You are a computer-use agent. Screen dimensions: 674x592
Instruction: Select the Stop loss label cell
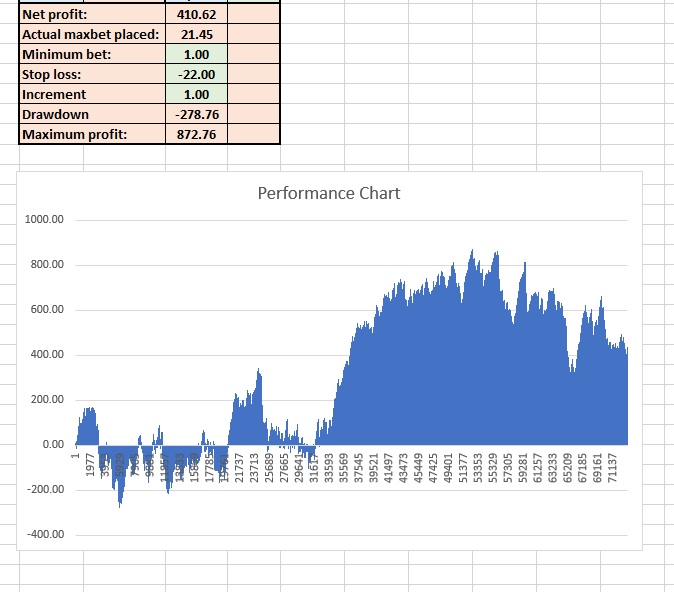[91, 75]
